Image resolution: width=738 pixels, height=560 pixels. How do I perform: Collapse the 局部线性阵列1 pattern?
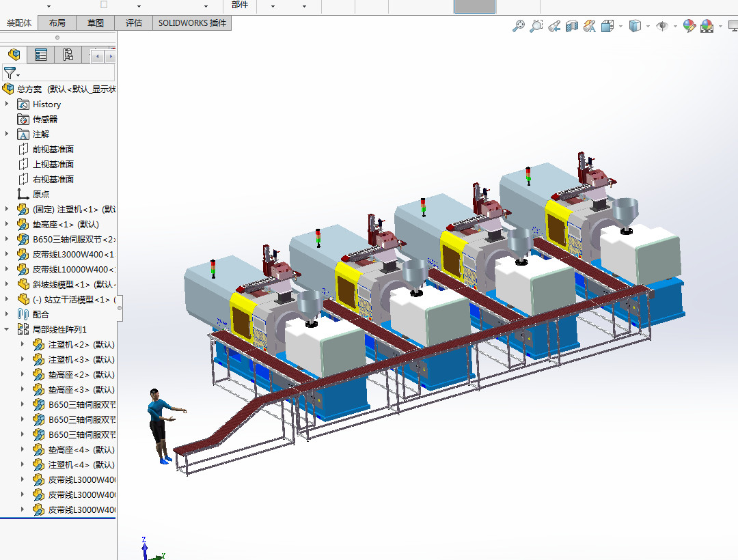click(x=7, y=329)
